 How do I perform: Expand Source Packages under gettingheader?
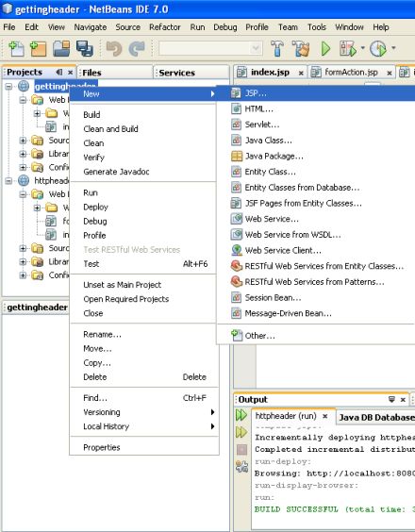coord(23,141)
